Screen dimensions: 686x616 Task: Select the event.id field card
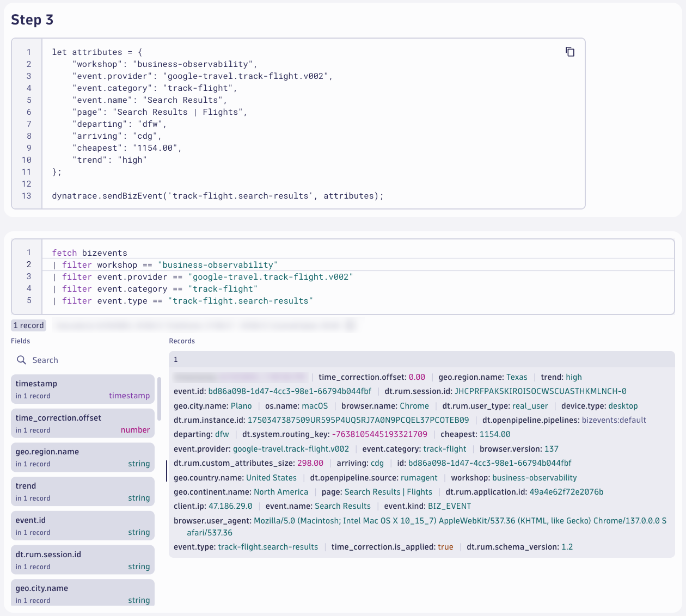[x=83, y=526]
